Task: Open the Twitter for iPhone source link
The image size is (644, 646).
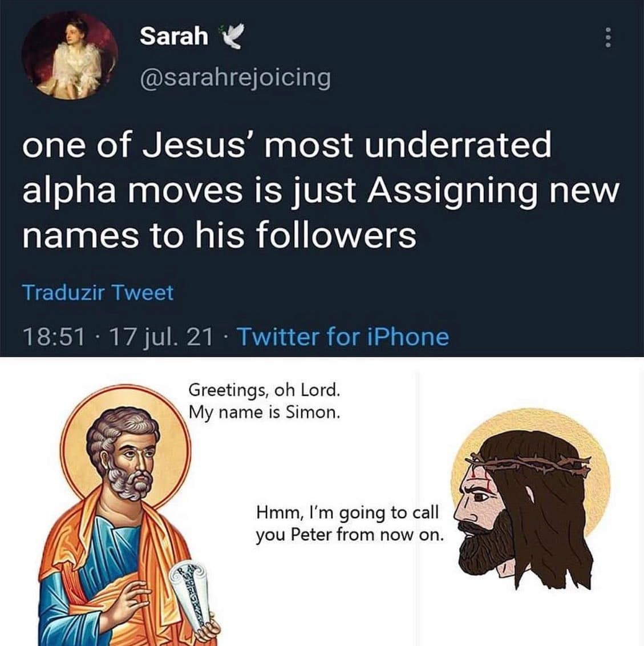Action: coord(342,337)
